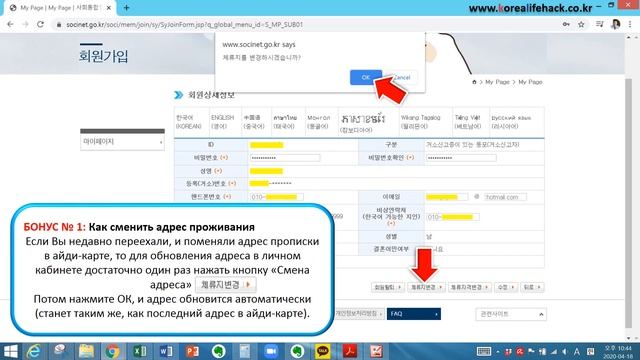Show hidden system tray icons

click(x=498, y=351)
